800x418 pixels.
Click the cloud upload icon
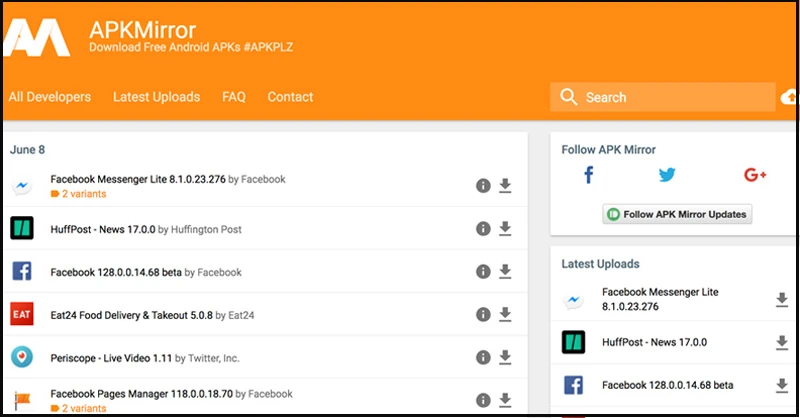[x=789, y=96]
